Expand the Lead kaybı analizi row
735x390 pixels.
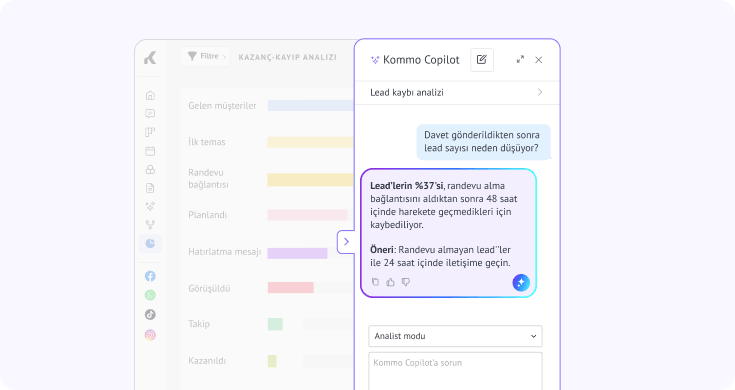pyautogui.click(x=457, y=92)
